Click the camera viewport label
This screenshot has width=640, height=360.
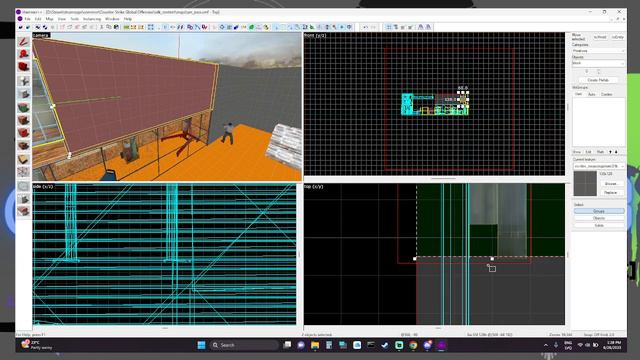tap(41, 36)
